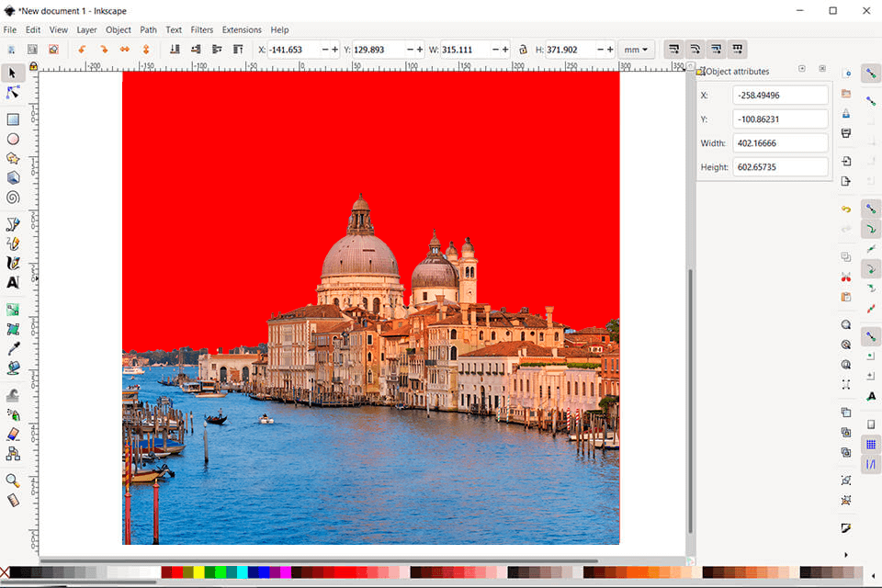The height and width of the screenshot is (588, 882).
Task: Select the Zoom magnifier tool
Action: pyautogui.click(x=13, y=481)
